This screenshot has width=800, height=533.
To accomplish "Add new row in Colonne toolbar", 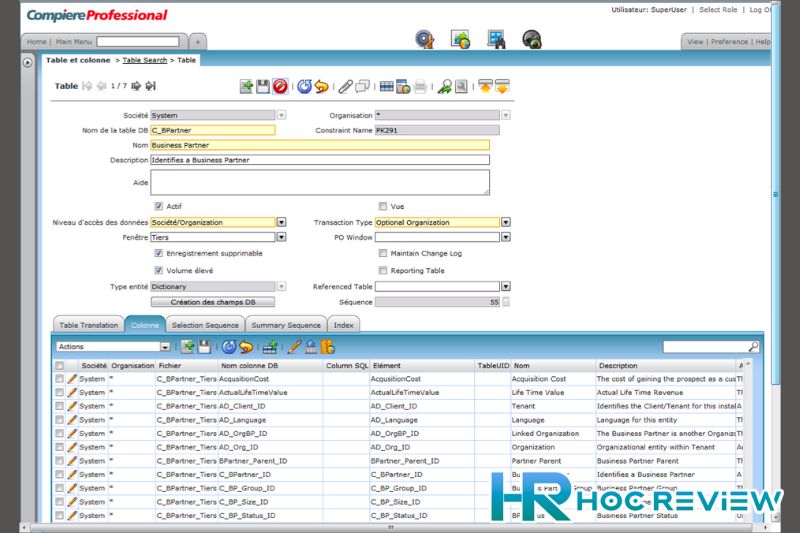I will coord(188,347).
